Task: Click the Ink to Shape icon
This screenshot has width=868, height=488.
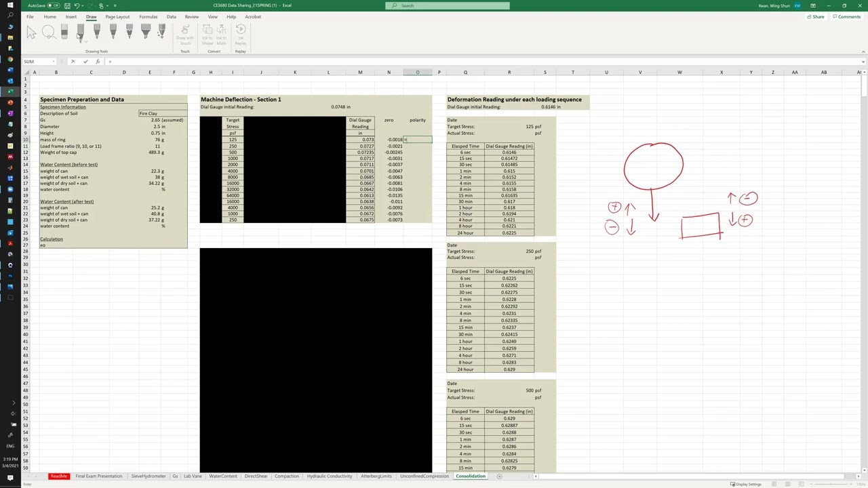Action: [x=208, y=36]
